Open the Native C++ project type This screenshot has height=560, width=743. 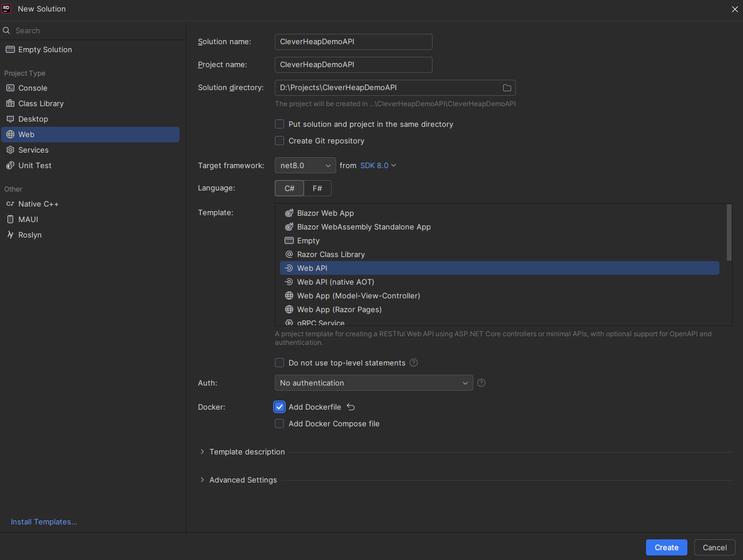tap(37, 204)
